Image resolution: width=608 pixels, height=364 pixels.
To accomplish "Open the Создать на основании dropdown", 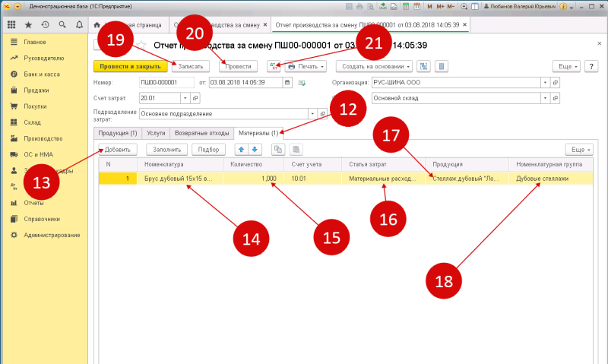I will pos(375,66).
